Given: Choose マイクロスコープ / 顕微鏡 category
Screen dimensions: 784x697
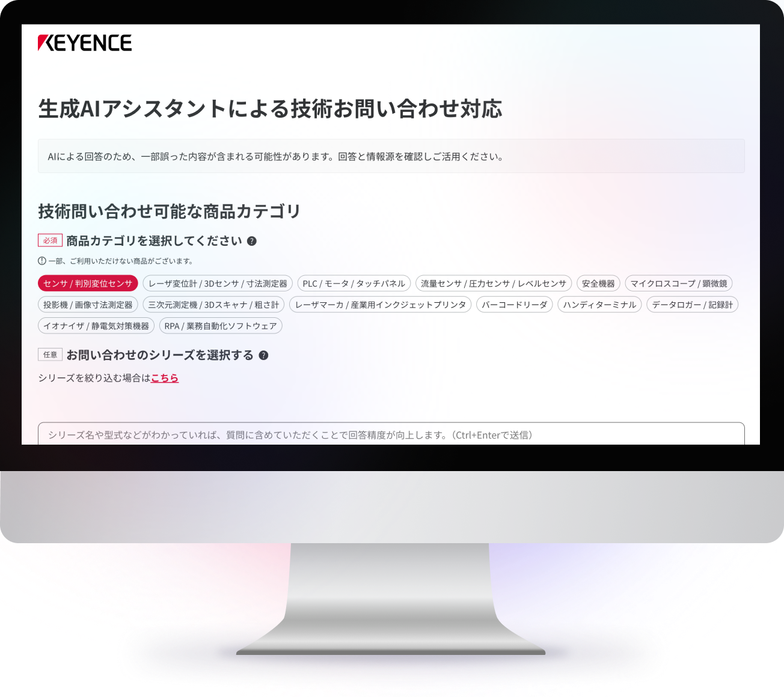Looking at the screenshot, I should (679, 284).
